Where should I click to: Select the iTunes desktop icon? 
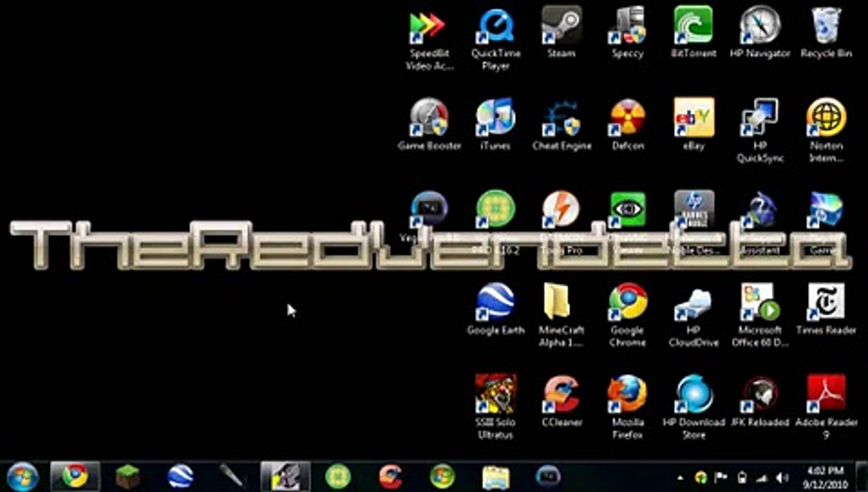(x=496, y=125)
